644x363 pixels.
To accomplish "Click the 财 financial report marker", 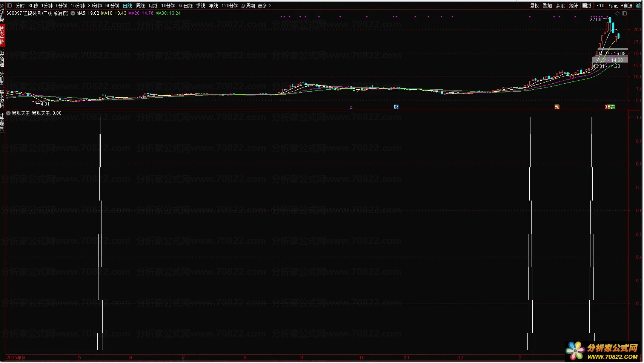I will pos(396,107).
